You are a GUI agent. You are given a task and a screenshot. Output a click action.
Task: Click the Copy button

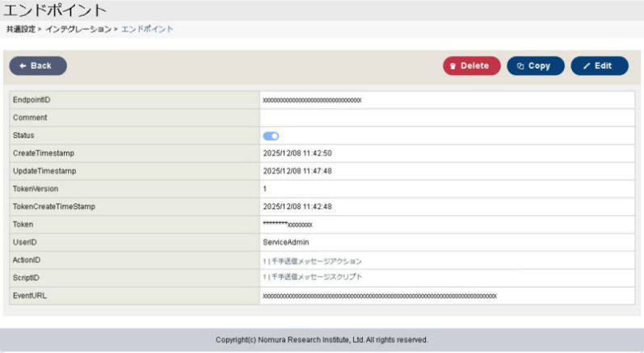pyautogui.click(x=536, y=65)
